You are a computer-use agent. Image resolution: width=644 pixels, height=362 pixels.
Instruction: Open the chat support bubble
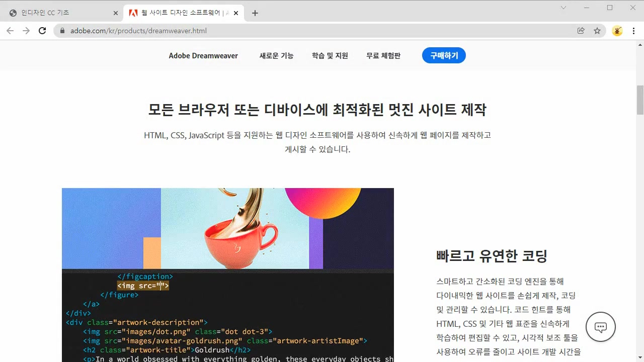pyautogui.click(x=601, y=327)
